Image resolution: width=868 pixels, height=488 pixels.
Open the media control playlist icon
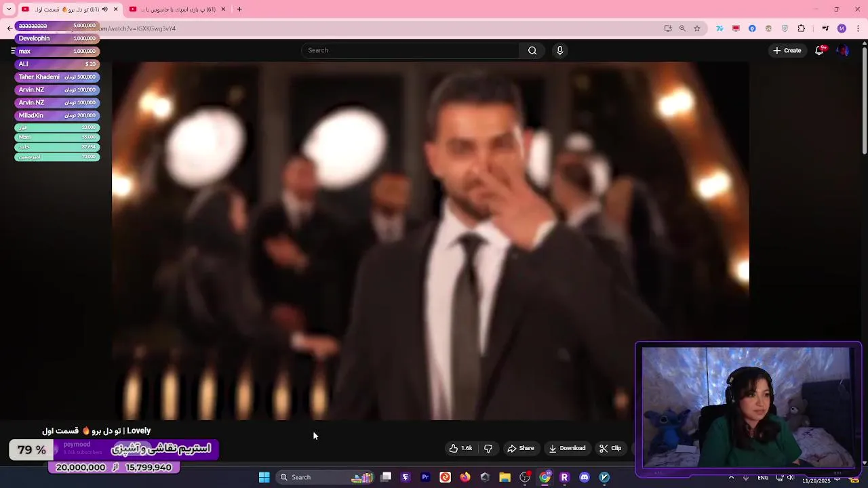[x=825, y=28]
